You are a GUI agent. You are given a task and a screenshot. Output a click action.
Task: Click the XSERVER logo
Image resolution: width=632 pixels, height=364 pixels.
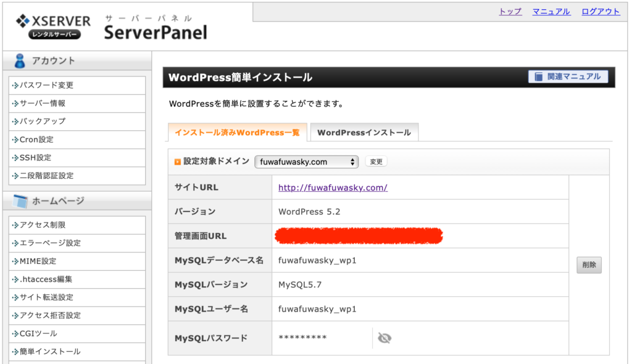(x=53, y=26)
